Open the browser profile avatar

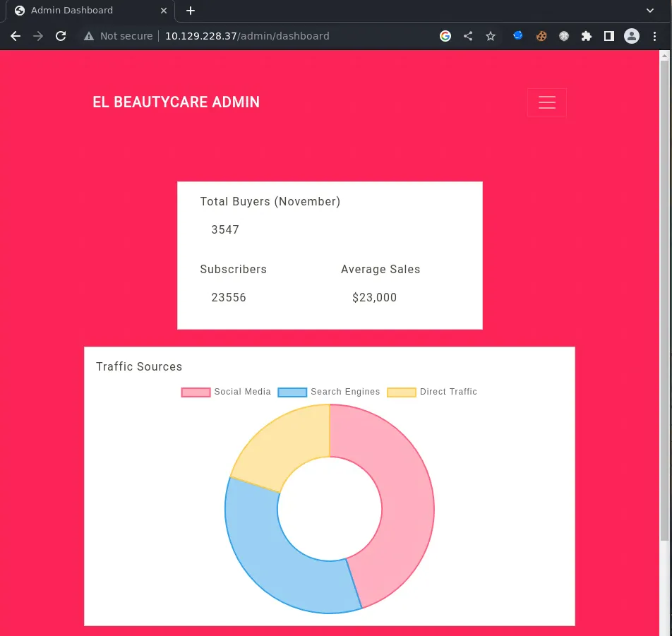pyautogui.click(x=631, y=36)
